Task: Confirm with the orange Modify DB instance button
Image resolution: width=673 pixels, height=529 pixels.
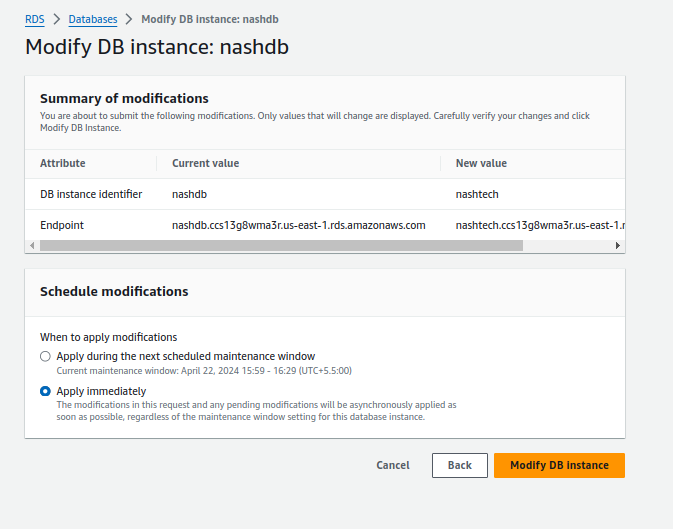Action: pyautogui.click(x=559, y=465)
